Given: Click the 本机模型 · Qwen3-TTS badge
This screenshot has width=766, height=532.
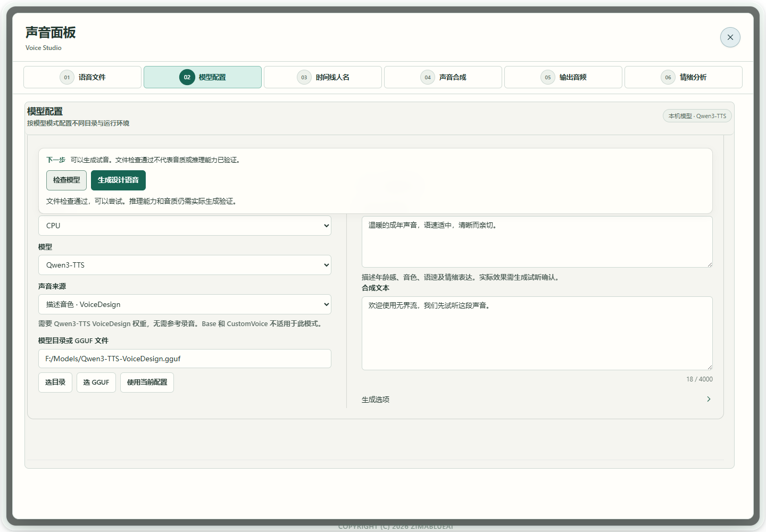Looking at the screenshot, I should tap(697, 116).
